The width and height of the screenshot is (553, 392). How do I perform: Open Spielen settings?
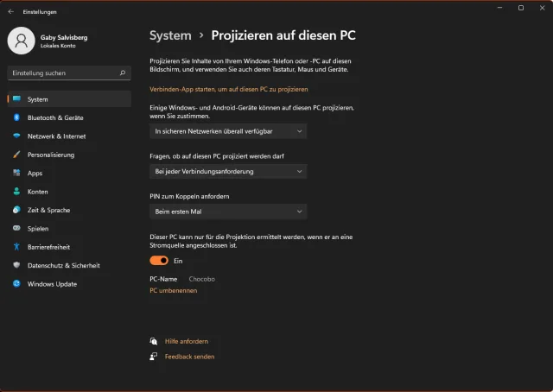[69, 228]
